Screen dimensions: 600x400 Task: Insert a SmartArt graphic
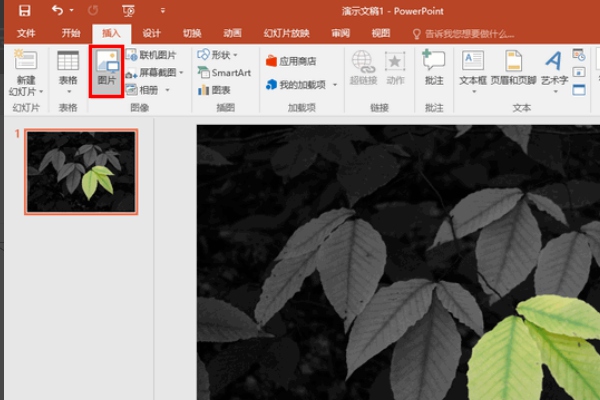(x=224, y=72)
